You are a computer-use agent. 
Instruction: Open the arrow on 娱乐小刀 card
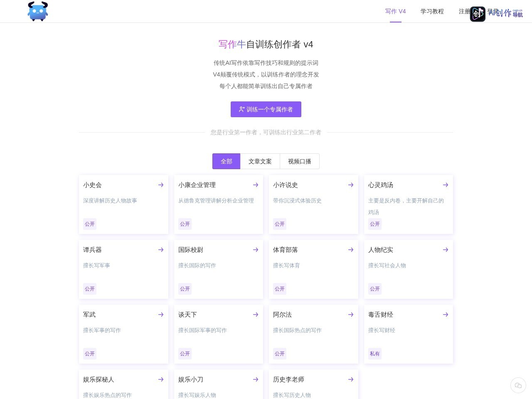coord(256,379)
